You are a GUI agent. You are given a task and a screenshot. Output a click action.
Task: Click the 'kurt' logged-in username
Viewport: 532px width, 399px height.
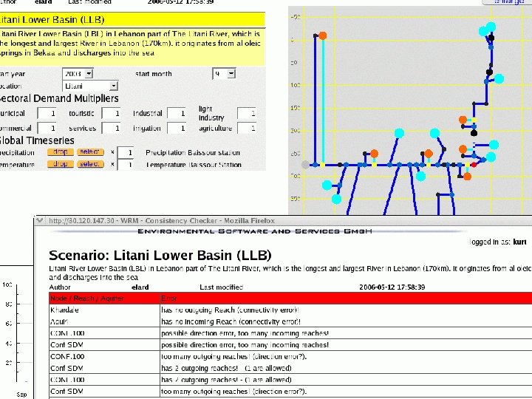click(519, 242)
